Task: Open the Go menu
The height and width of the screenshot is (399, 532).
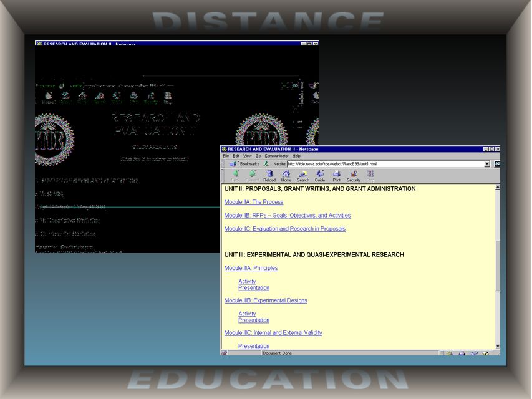Action: 258,156
